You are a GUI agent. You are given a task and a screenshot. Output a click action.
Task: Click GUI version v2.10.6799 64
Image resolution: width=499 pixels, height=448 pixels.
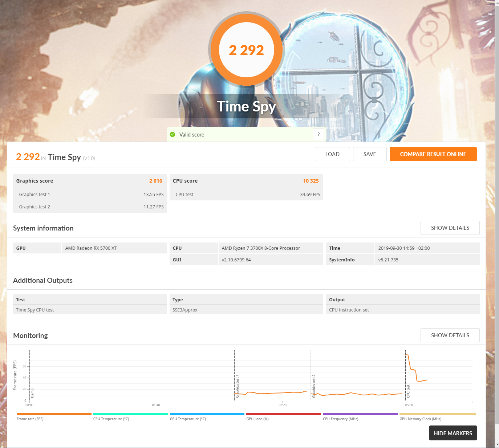[x=236, y=260]
